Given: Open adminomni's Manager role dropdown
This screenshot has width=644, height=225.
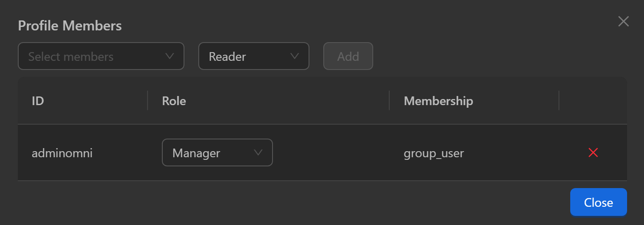Looking at the screenshot, I should click(217, 152).
